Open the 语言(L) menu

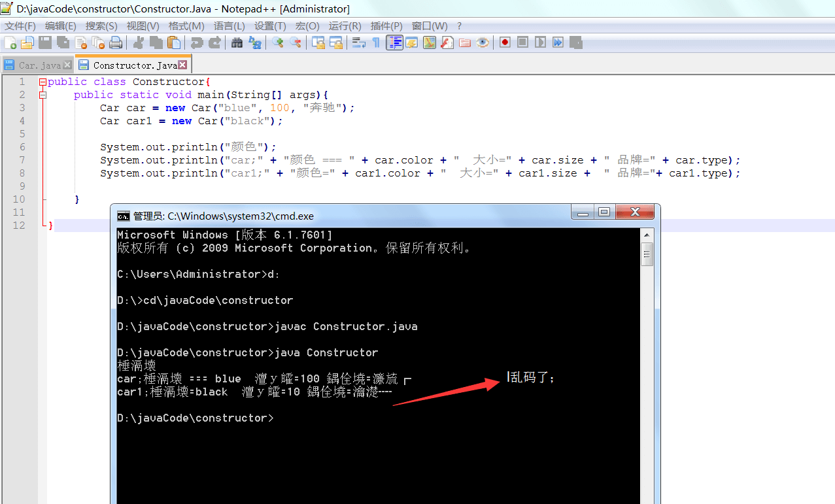point(230,26)
